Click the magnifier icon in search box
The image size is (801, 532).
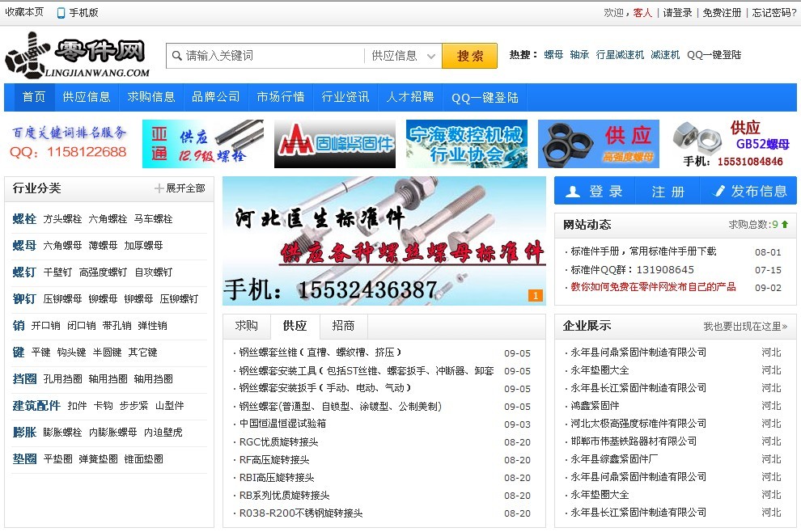tap(177, 56)
